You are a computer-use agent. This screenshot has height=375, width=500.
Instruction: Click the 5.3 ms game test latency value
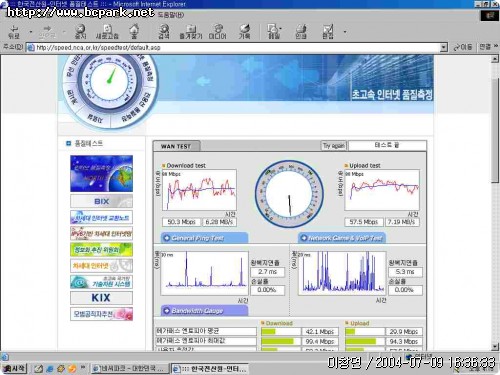405,272
